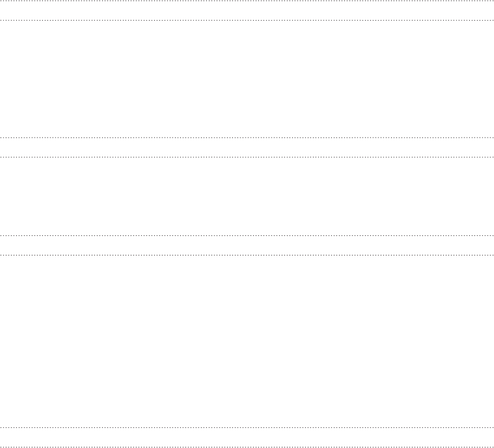Click the second dotted line from top
The height and width of the screenshot is (448, 494).
247,20
